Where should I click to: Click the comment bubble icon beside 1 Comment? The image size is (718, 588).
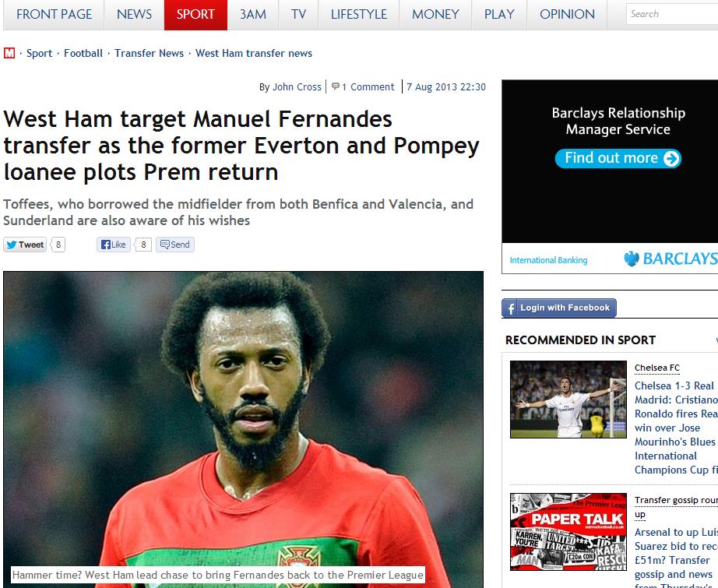point(336,86)
